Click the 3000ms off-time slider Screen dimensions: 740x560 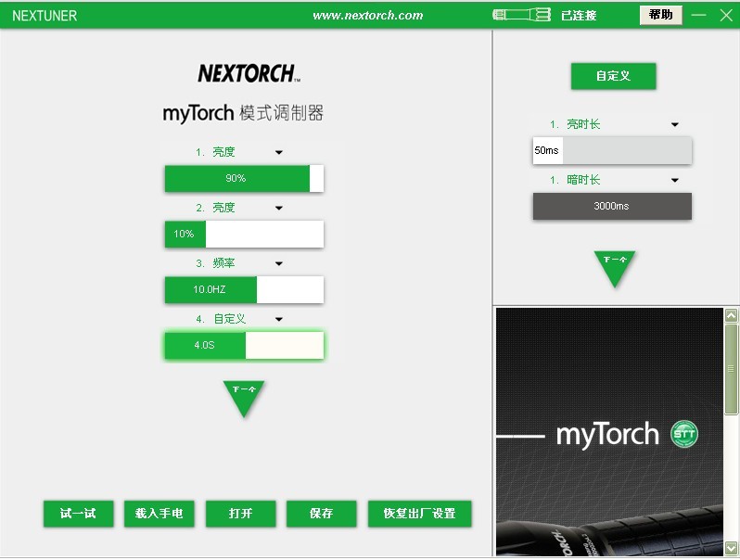click(x=612, y=206)
